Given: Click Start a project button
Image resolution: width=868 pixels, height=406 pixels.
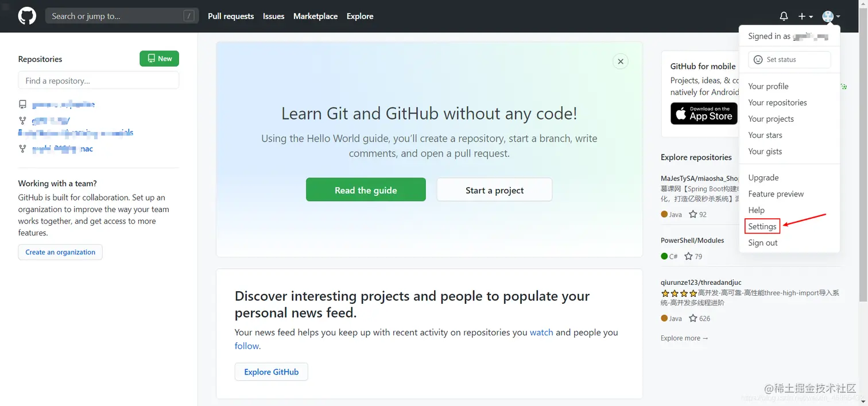Looking at the screenshot, I should [494, 190].
